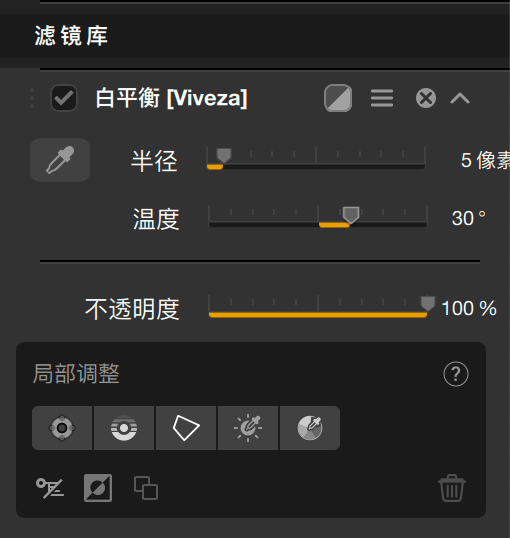Add a control point local adjustment

click(x=62, y=428)
